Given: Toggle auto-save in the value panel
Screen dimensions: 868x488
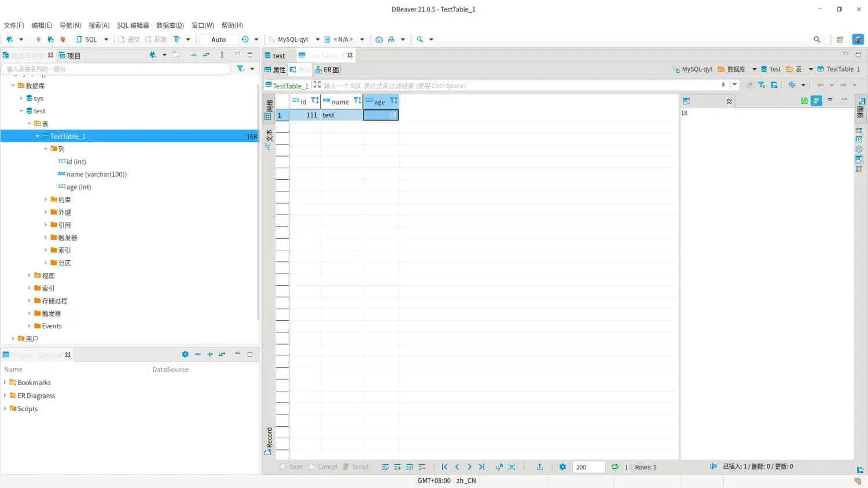Looking at the screenshot, I should click(816, 101).
